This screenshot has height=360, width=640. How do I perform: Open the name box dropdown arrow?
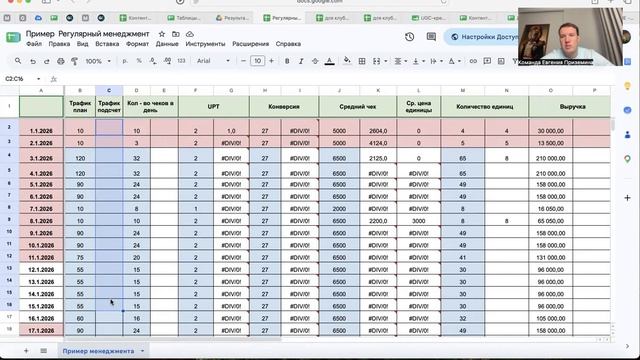click(x=38, y=79)
